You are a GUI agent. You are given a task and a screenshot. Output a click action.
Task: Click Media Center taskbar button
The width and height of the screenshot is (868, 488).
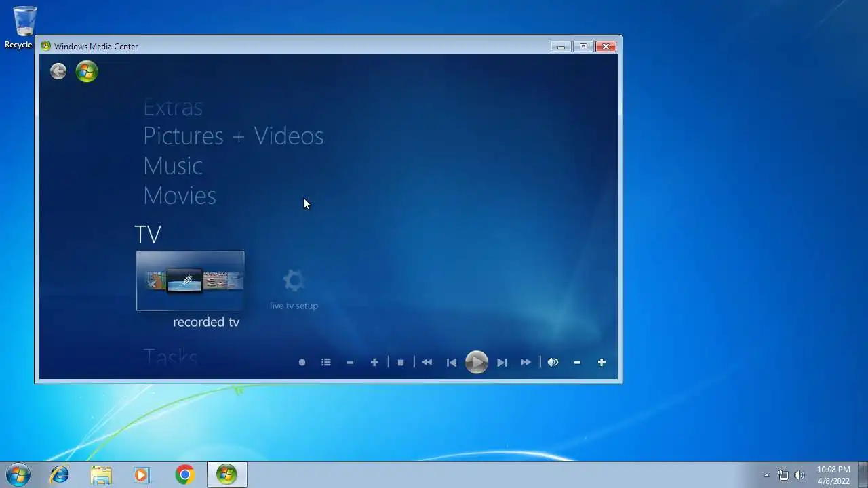(226, 475)
